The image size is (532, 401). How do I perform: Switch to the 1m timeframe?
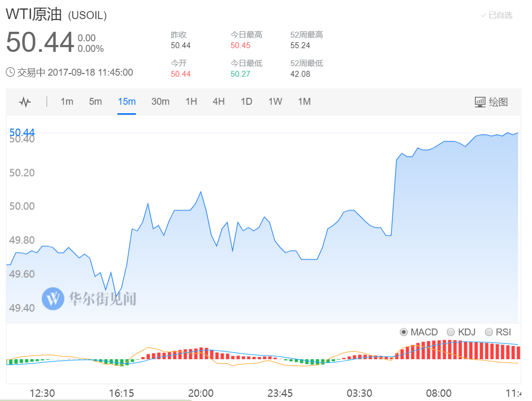(x=67, y=102)
